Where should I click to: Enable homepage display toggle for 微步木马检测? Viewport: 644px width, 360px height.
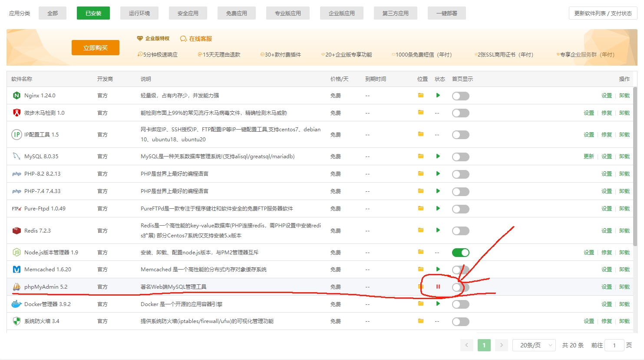460,113
